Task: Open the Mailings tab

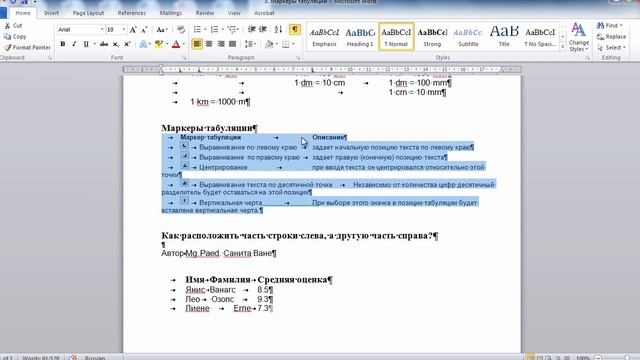Action: tap(171, 13)
